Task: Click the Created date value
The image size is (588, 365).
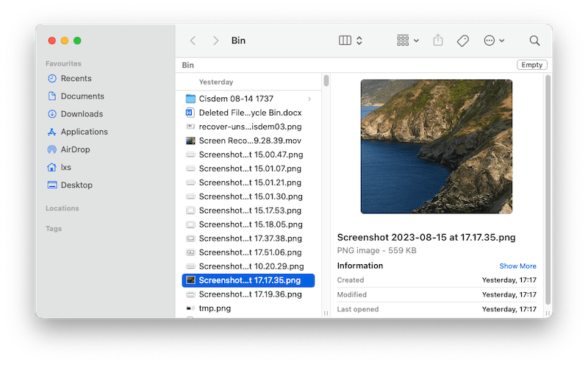Action: coord(509,280)
